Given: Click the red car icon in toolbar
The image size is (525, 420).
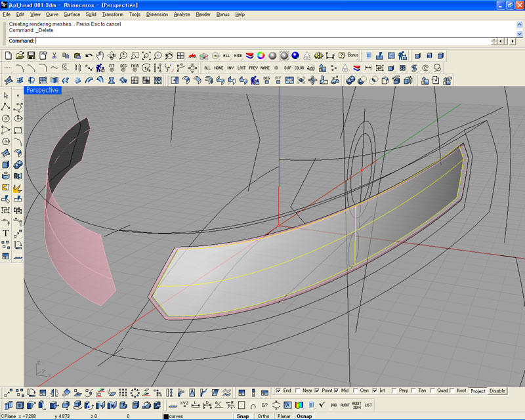Looking at the screenshot, I should coord(192,56).
